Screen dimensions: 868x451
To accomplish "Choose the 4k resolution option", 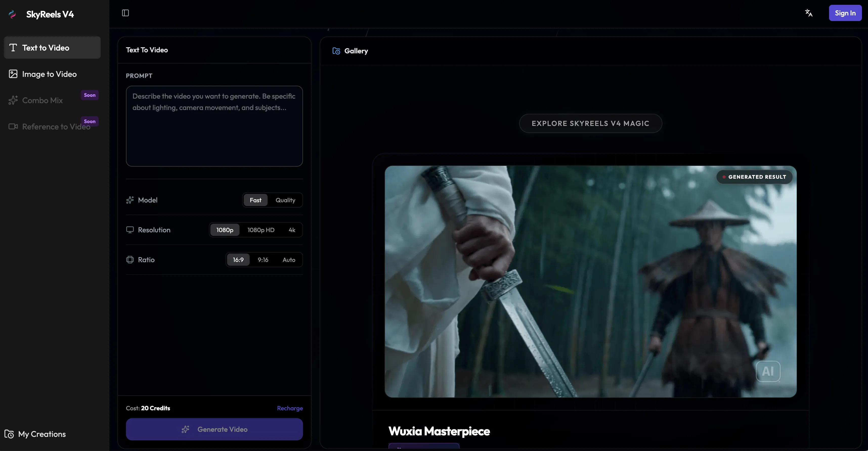I will click(292, 230).
